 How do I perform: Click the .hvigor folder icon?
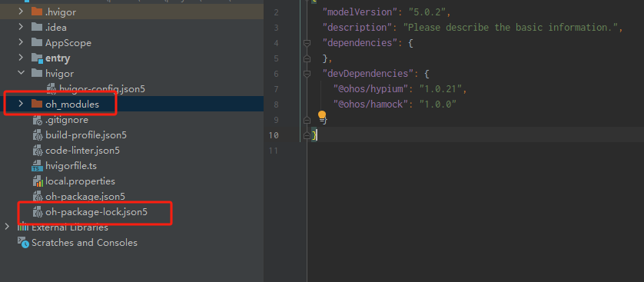point(37,12)
